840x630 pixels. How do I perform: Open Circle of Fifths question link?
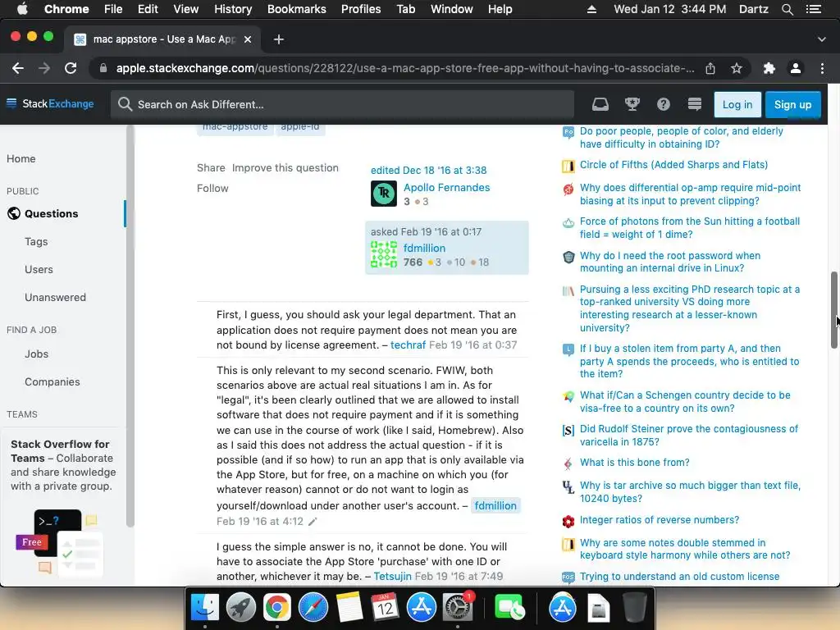pos(673,164)
